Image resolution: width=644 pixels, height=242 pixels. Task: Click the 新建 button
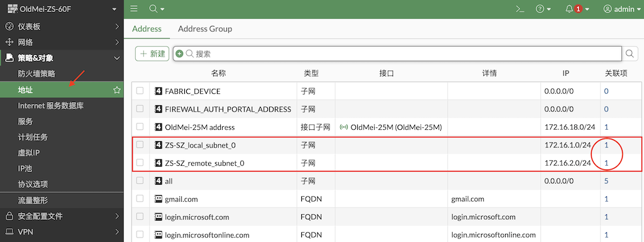click(152, 54)
